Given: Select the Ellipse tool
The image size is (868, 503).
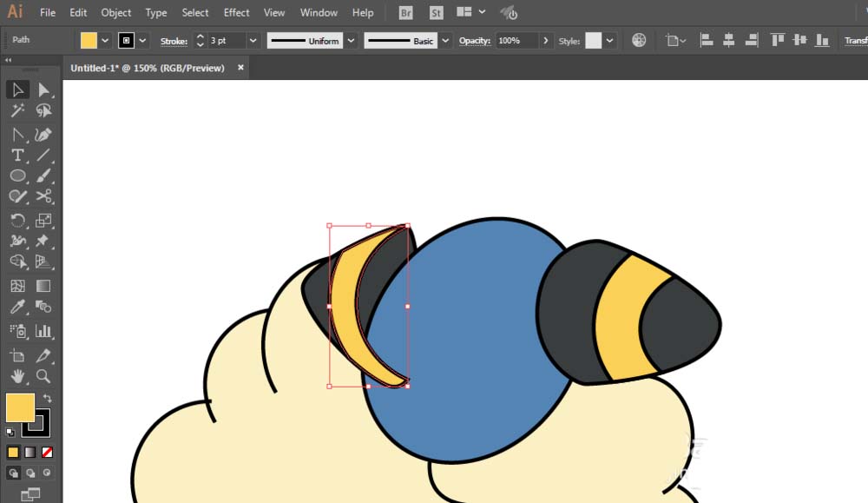Looking at the screenshot, I should coord(17,175).
